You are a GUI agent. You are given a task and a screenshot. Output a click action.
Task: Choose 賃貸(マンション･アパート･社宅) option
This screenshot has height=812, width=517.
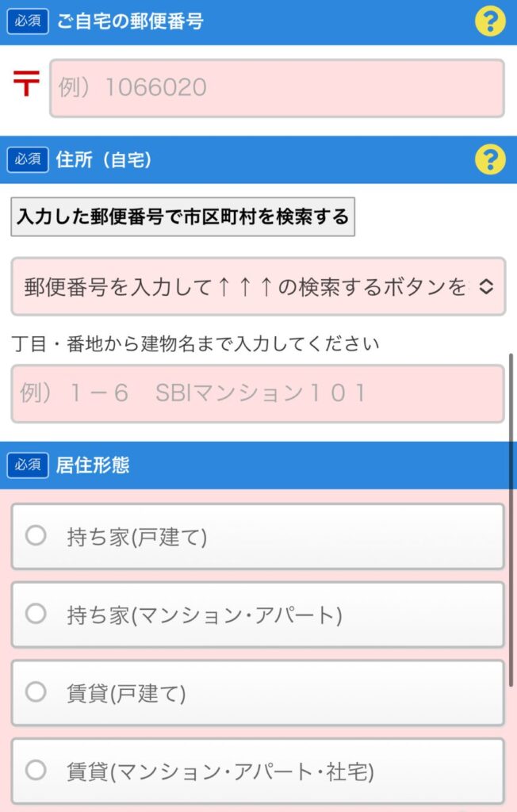(x=258, y=771)
